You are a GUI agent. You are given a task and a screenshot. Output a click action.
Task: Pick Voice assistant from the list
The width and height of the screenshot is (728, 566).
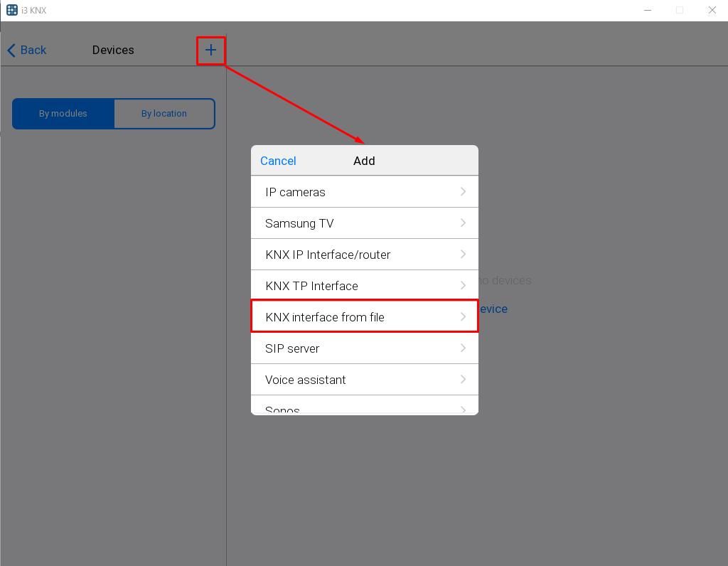coord(306,380)
